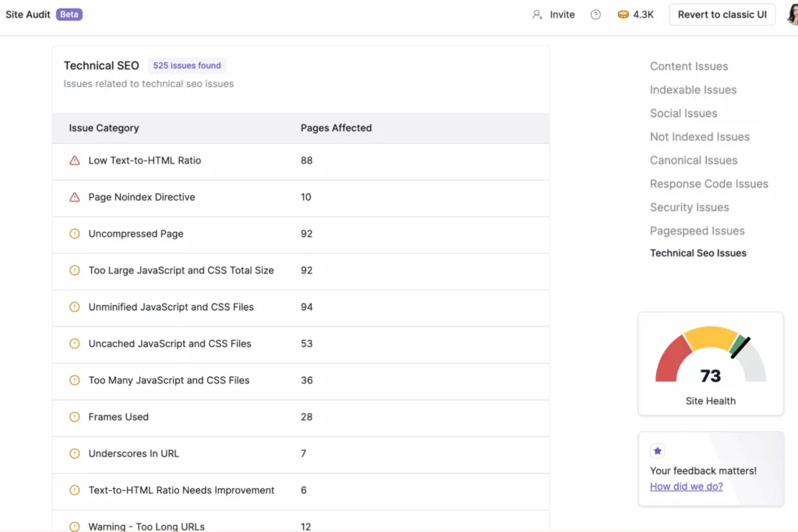Screen dimensions: 798x532
Task: Open your profile avatar
Action: point(791,14)
